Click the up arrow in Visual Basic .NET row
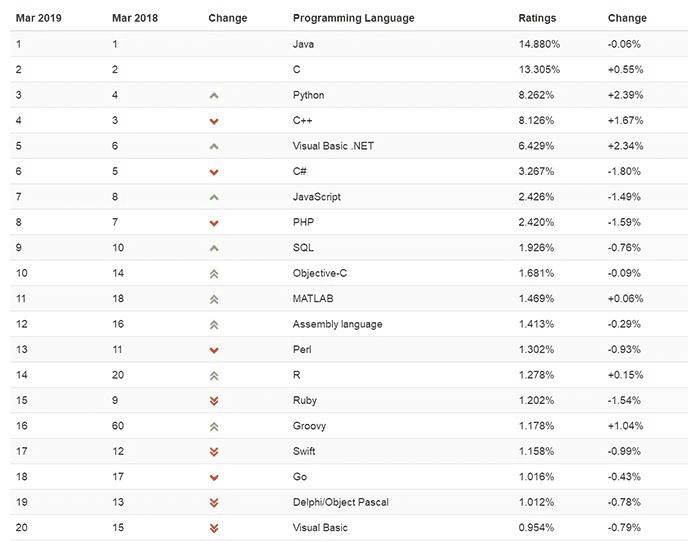Viewport: 700px width, 541px height. pos(213,146)
